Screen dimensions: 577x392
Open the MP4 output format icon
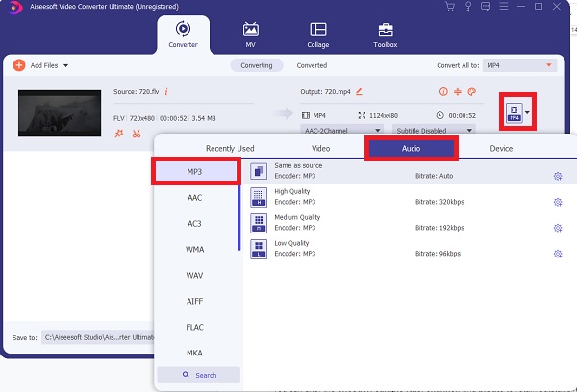pos(514,112)
